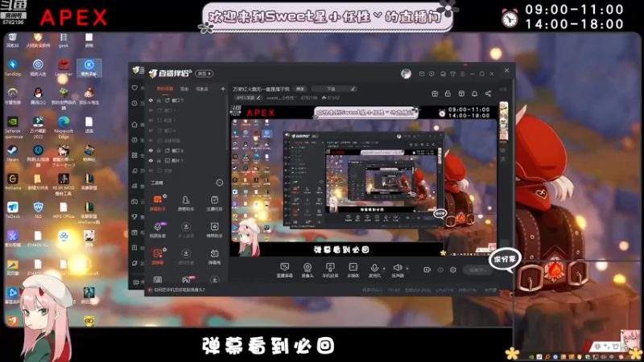Open the 腾讯QQ desktop shortcut
The height and width of the screenshot is (362, 644).
[x=38, y=96]
